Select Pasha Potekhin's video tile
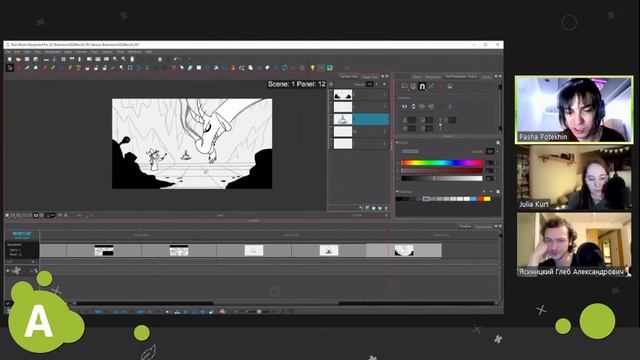640x360 pixels. [x=574, y=110]
